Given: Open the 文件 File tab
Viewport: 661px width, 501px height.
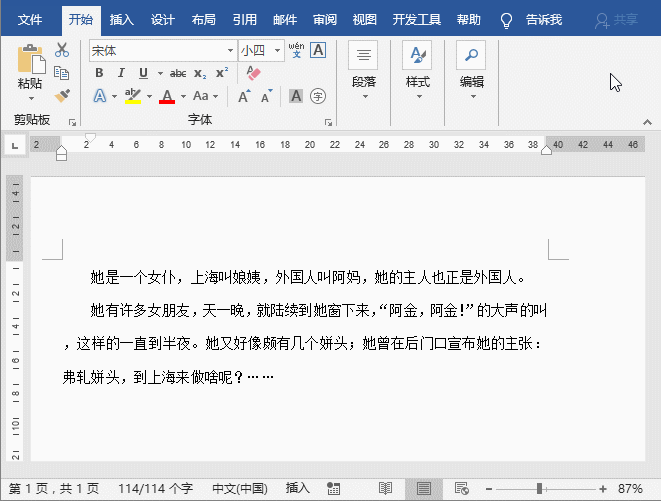Looking at the screenshot, I should tap(30, 19).
